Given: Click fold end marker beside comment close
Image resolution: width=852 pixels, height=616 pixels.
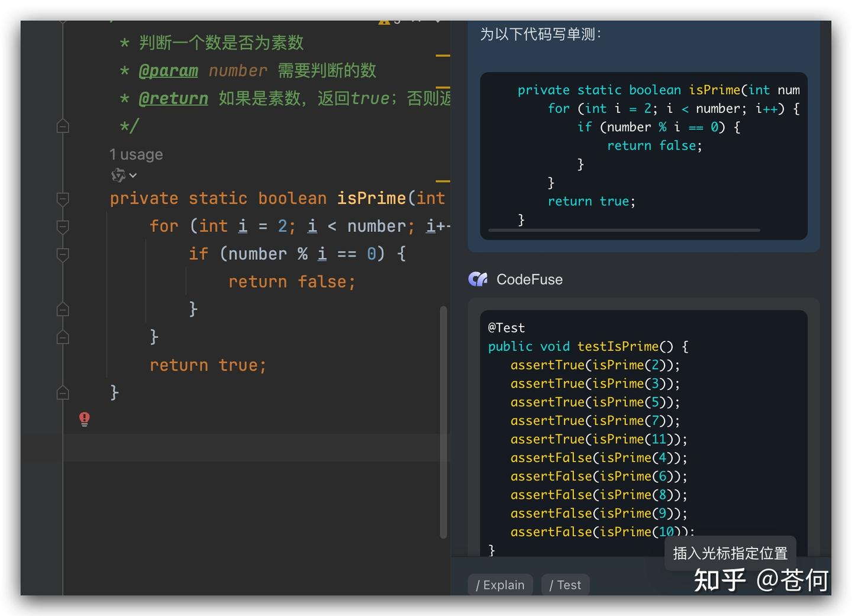Looking at the screenshot, I should [x=63, y=126].
